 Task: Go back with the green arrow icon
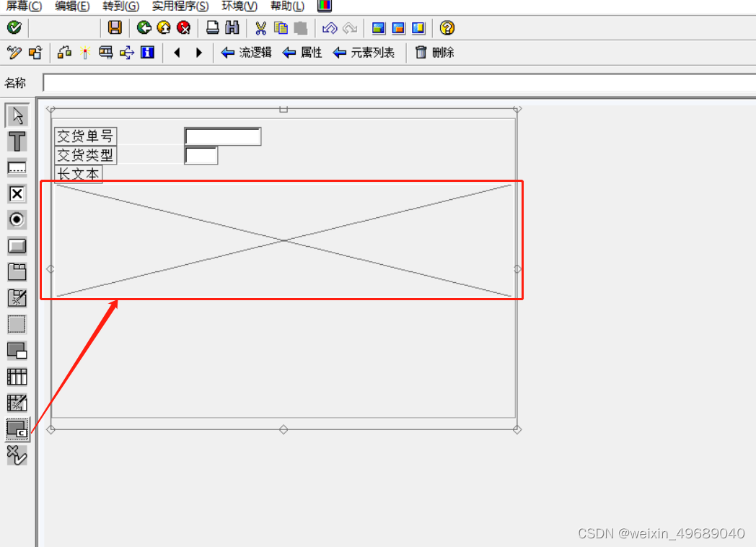point(144,27)
